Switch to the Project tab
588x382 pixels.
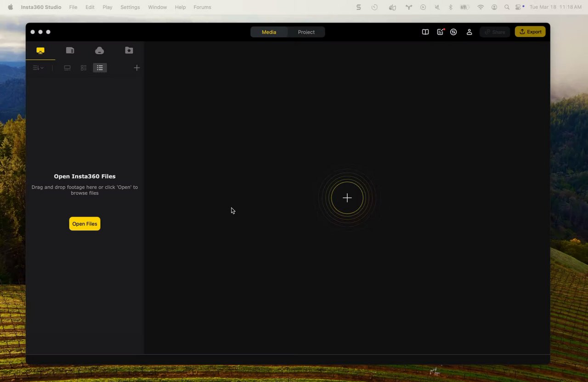click(x=306, y=32)
